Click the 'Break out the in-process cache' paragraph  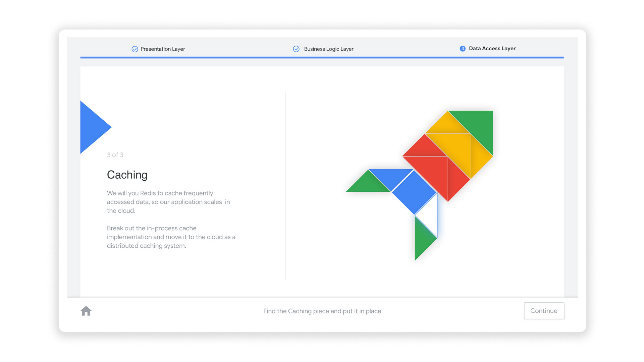171,237
